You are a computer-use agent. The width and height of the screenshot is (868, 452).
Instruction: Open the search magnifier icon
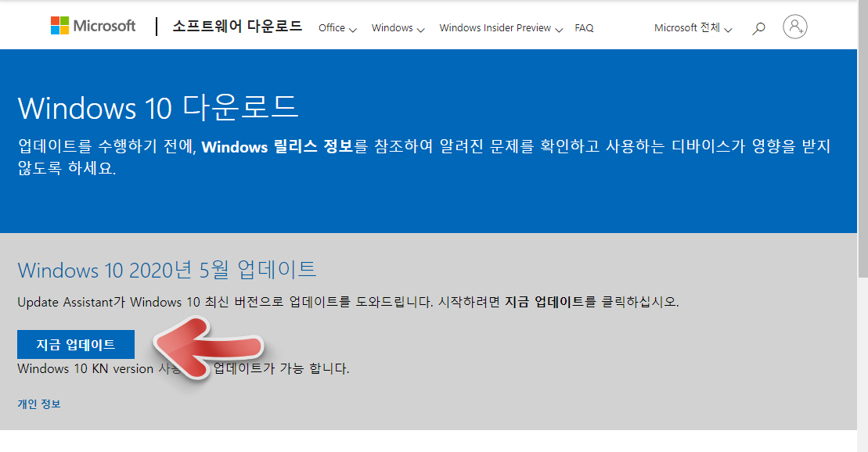click(x=758, y=28)
